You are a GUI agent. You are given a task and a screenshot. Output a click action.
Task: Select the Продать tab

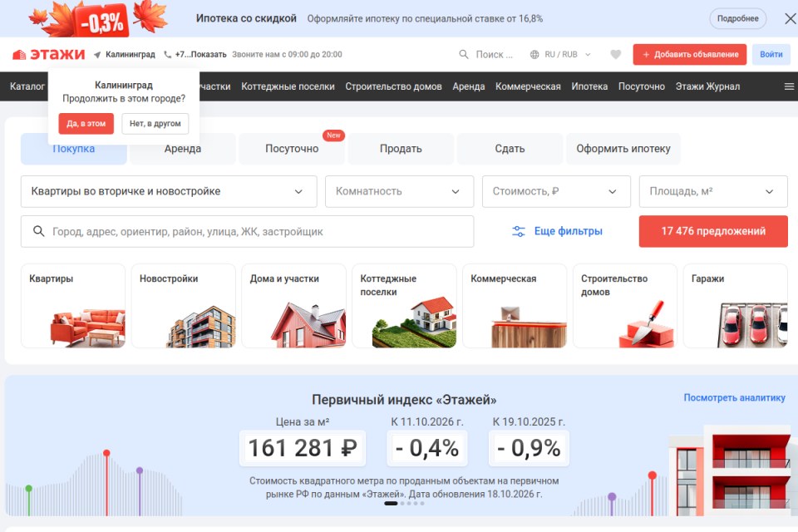pyautogui.click(x=401, y=149)
